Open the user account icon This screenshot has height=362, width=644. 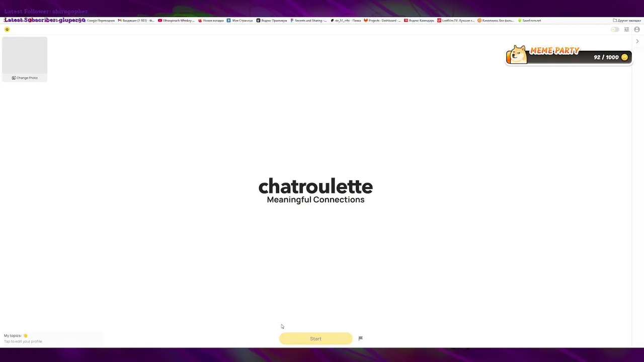636,30
